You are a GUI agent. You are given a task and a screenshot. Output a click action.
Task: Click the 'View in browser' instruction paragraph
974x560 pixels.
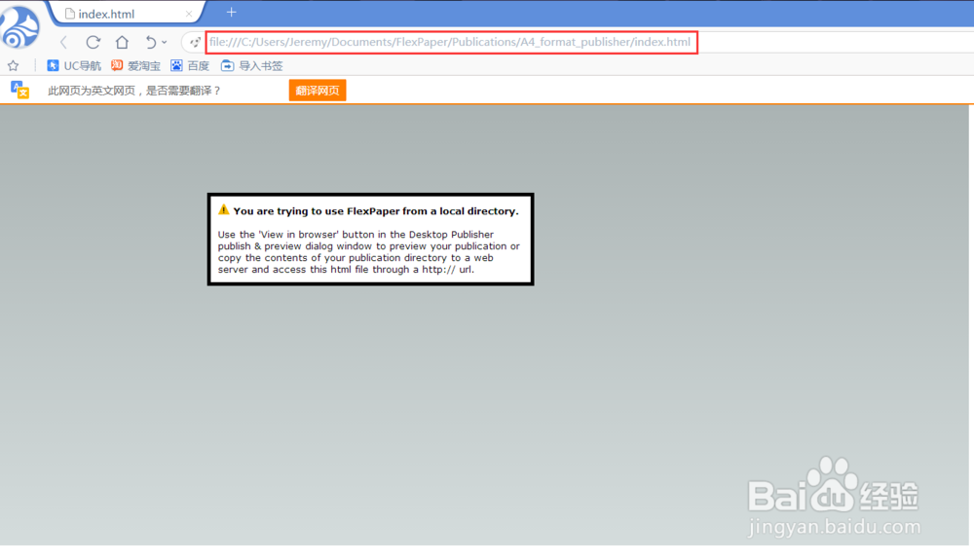point(368,252)
